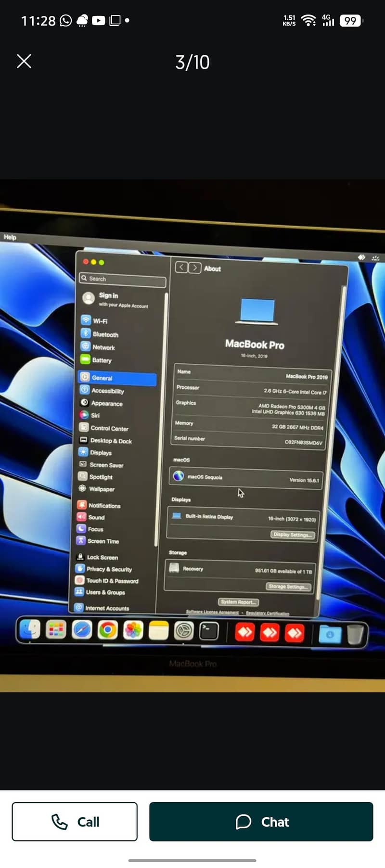Viewport: 385px width, 868px height.
Task: Open Privacy & Security settings
Action: (x=104, y=569)
